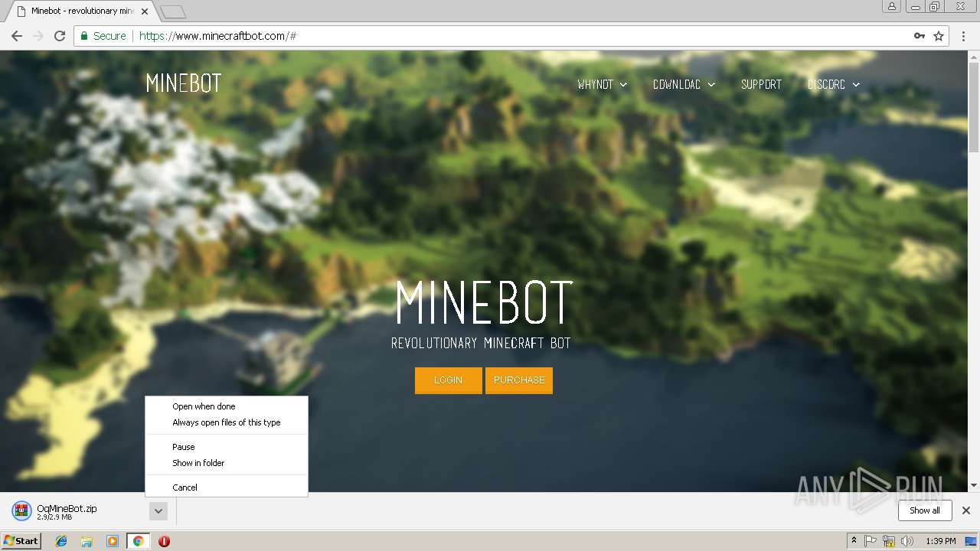Screen dimensions: 980x551
Task: Bookmark this page with the star icon
Action: [939, 36]
